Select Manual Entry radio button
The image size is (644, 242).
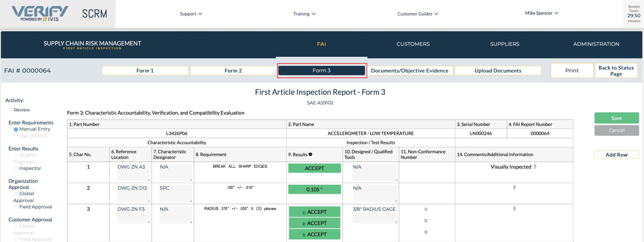(x=16, y=129)
